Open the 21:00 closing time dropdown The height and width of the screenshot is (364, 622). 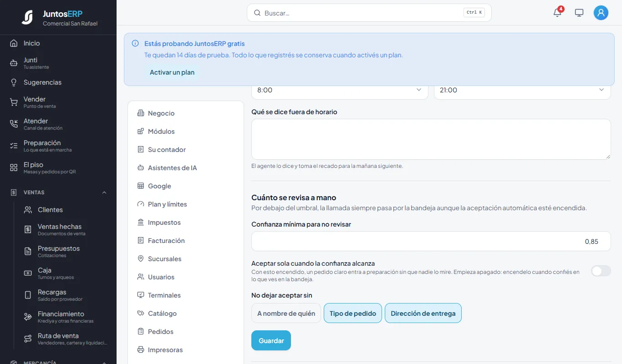(522, 90)
